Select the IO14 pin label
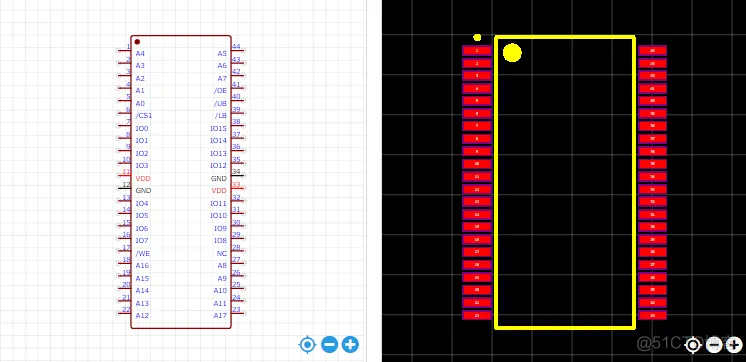 (218, 141)
